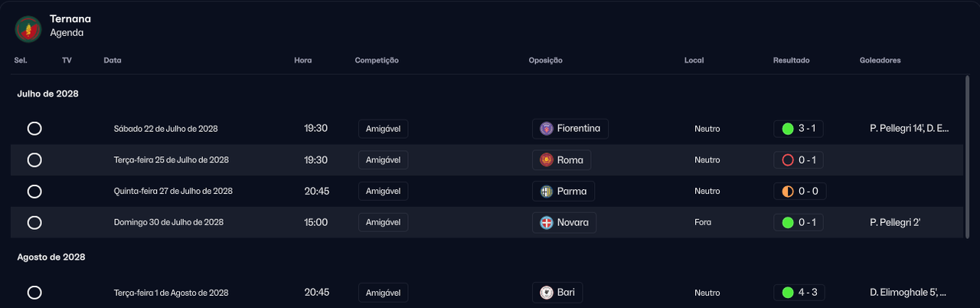This screenshot has height=308, width=980.
Task: Click the Ternana club crest
Action: pos(28,29)
